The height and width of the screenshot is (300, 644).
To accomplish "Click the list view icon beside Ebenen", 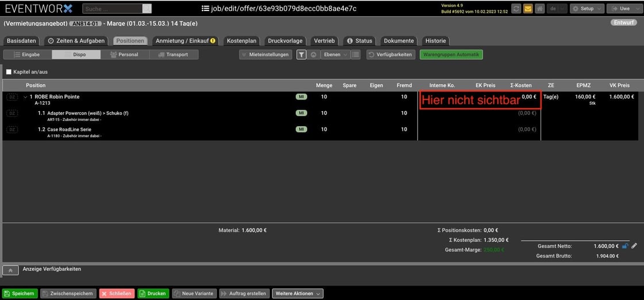I will click(x=356, y=55).
